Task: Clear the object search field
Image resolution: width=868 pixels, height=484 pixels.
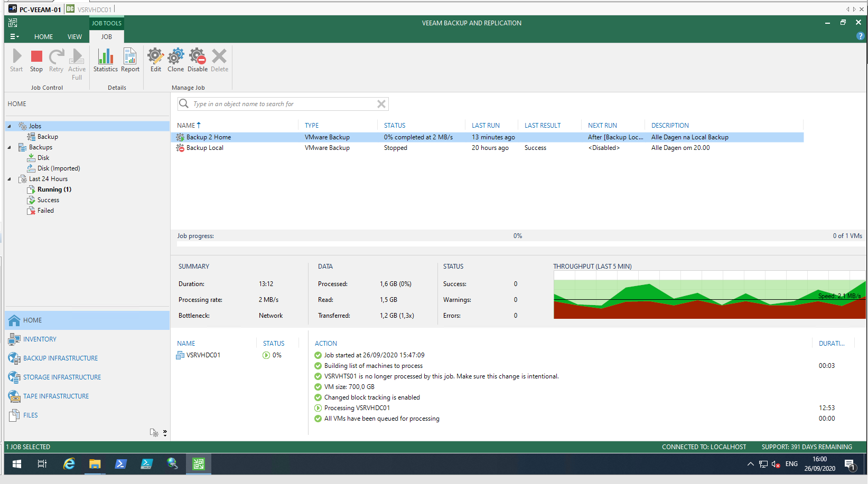Action: [381, 103]
